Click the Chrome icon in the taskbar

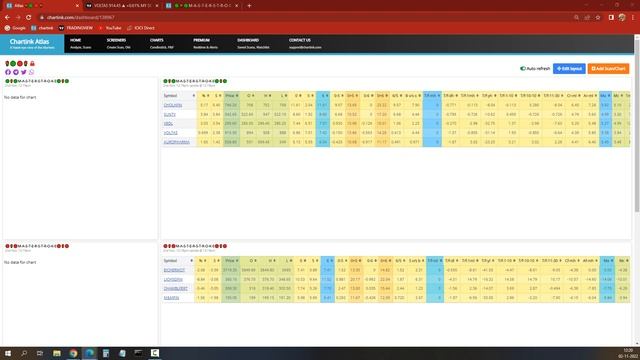[x=73, y=353]
